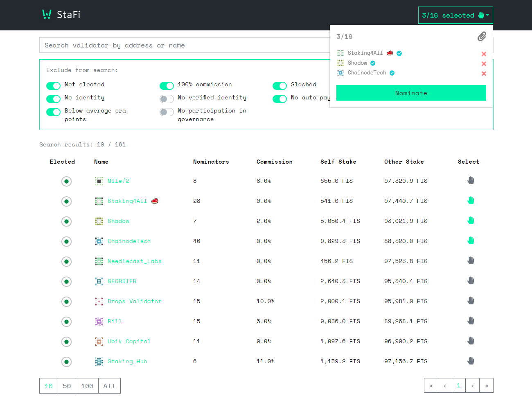Select Ubik Capital hand icon
Image resolution: width=532 pixels, height=396 pixels.
click(x=471, y=341)
